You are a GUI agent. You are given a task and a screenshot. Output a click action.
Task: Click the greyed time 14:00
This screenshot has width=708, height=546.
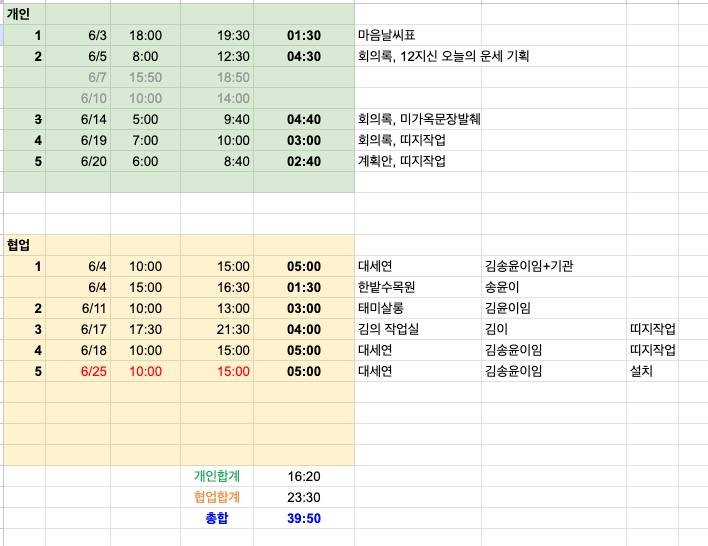coord(217,98)
